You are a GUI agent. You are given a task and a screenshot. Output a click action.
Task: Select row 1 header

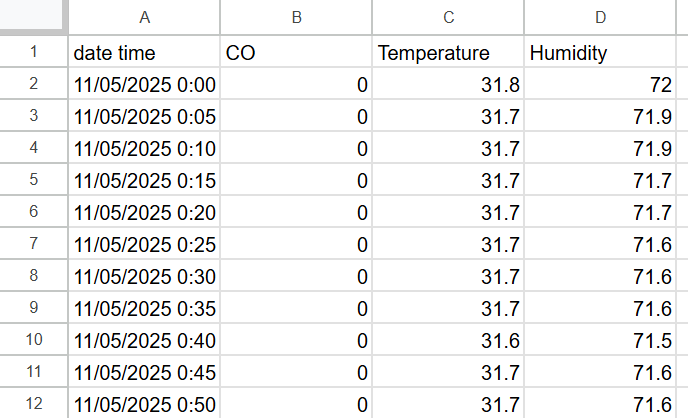[33, 53]
